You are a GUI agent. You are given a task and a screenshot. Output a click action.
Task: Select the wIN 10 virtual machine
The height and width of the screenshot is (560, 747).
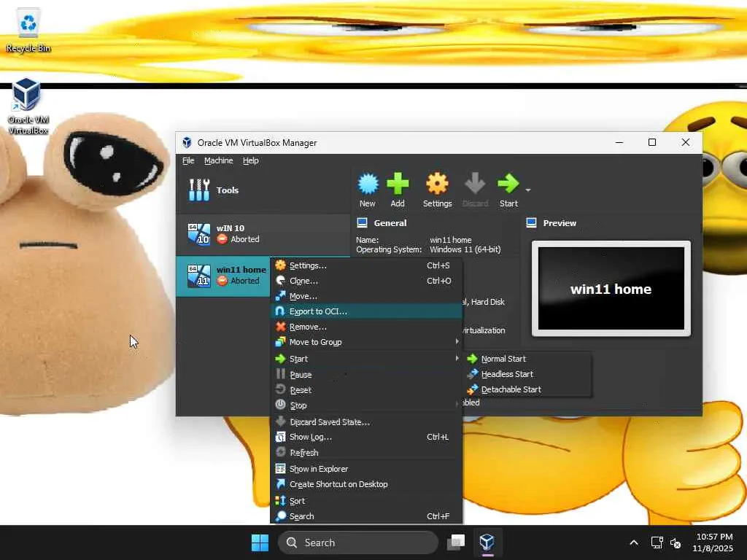point(263,234)
